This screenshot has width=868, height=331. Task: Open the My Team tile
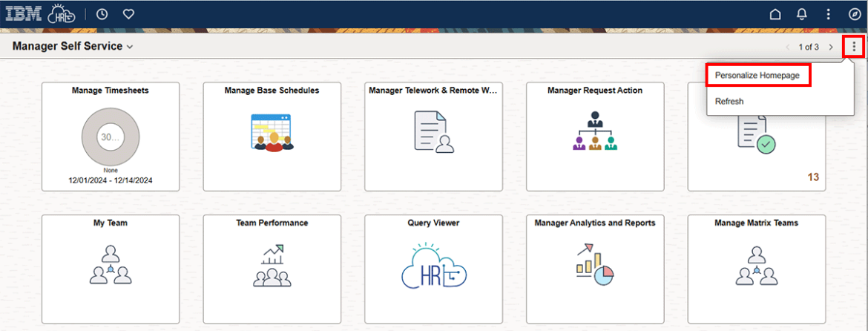coord(111,269)
